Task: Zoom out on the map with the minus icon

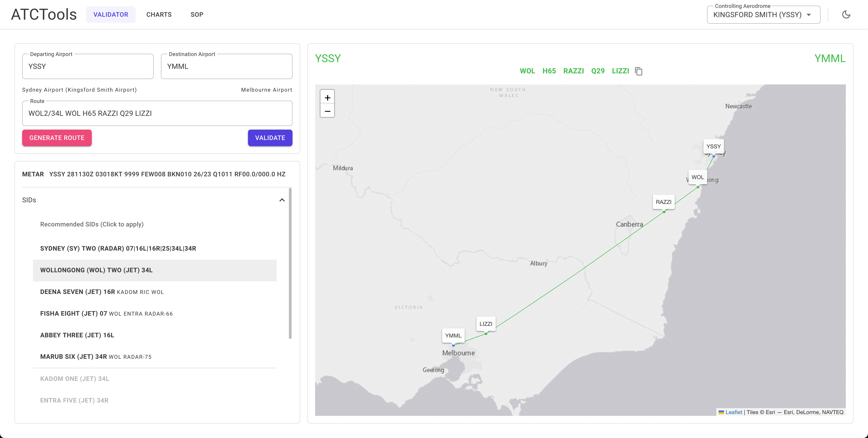Action: [x=327, y=111]
